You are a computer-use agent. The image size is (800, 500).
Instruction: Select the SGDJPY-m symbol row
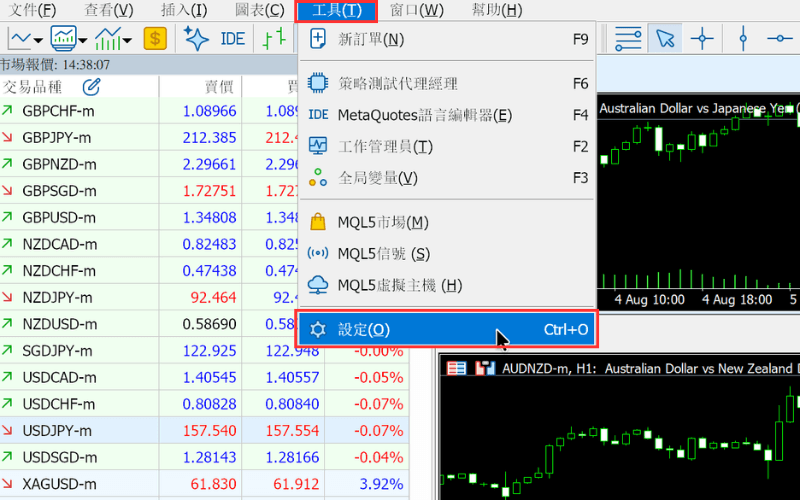204,351
